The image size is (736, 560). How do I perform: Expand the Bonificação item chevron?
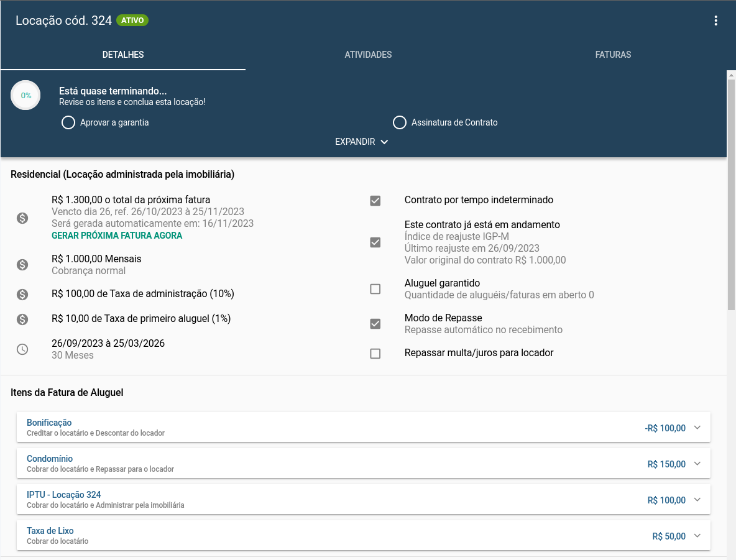[697, 427]
